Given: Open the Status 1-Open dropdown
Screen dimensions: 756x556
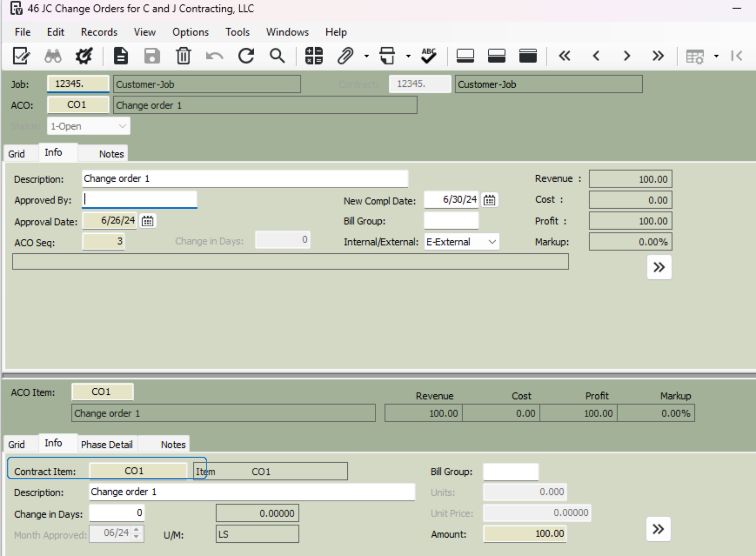Looking at the screenshot, I should (x=122, y=126).
